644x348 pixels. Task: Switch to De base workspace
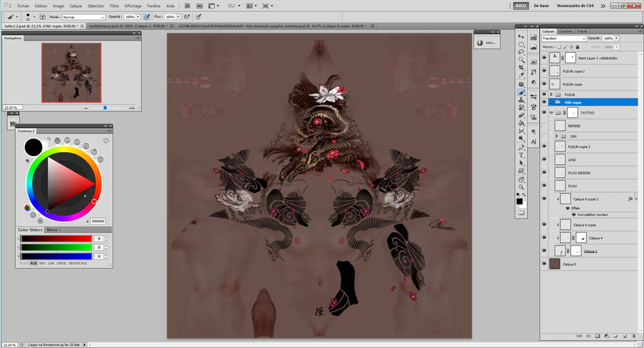[542, 6]
